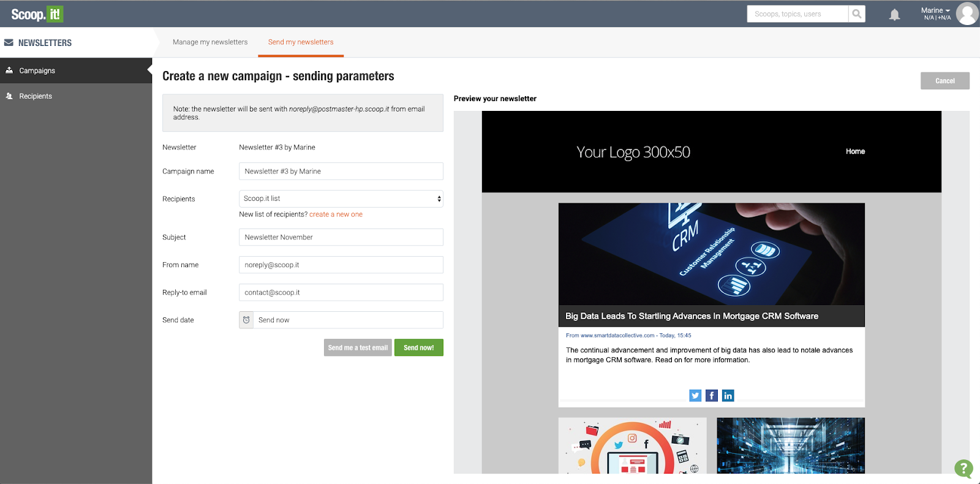Click the Cancel button
Viewport: 980px width, 484px height.
tap(945, 81)
